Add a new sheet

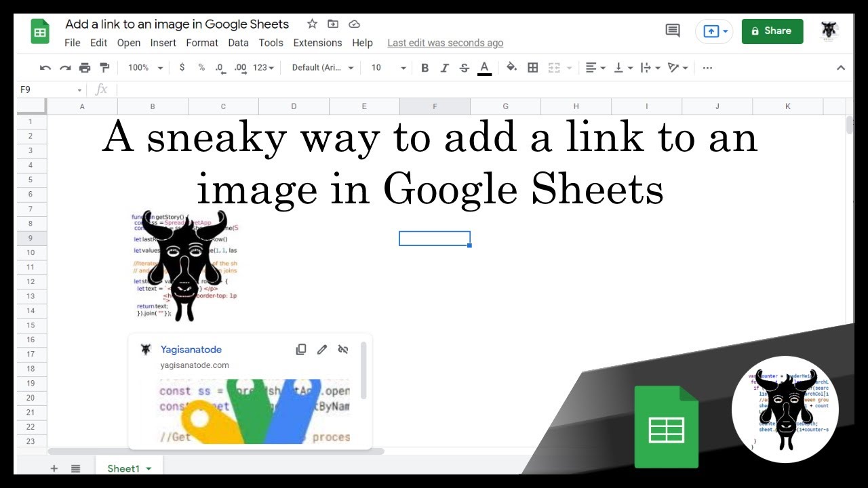click(x=54, y=468)
